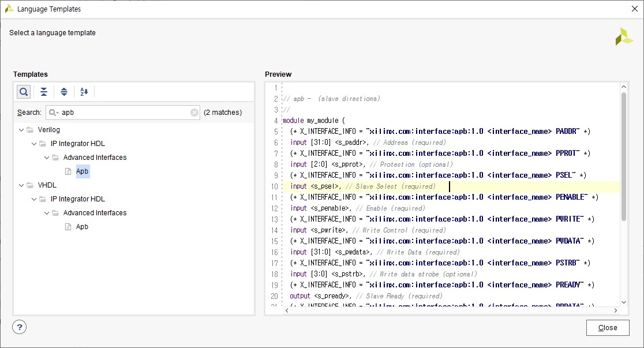Viewport: 644px width, 348px height.
Task: Click the Close button
Action: point(608,327)
